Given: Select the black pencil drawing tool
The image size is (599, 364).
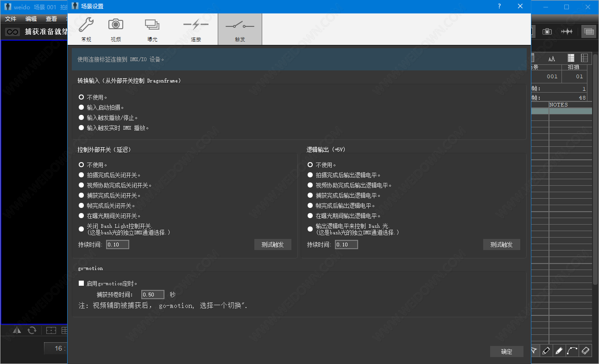Looking at the screenshot, I should pyautogui.click(x=547, y=351).
